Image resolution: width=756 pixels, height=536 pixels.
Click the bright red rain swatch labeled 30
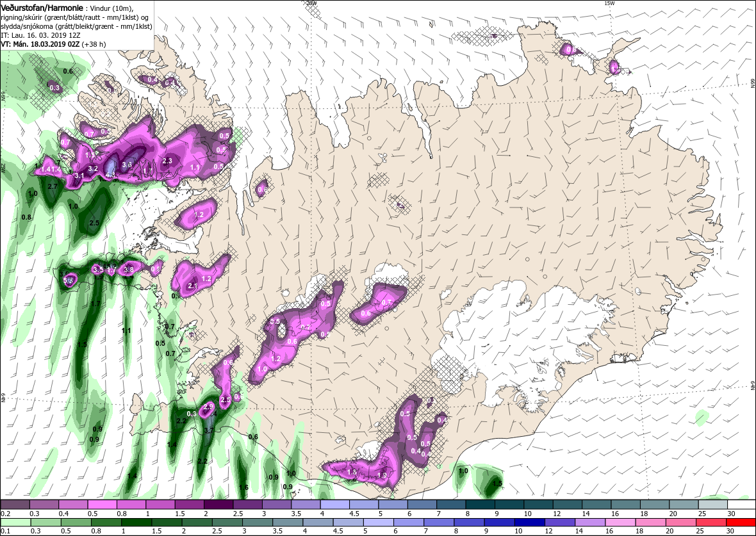click(x=741, y=523)
